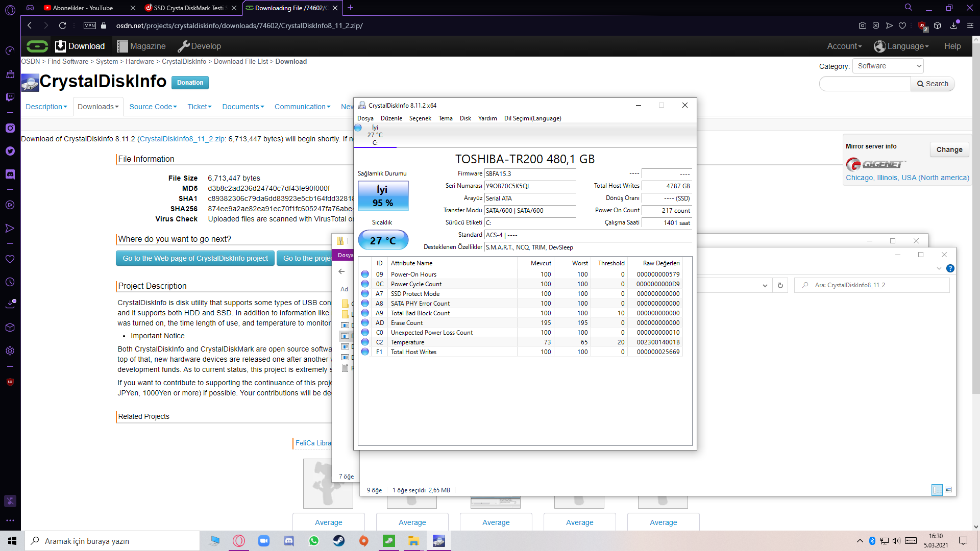Screen dimensions: 980x551
Task: Open Instagram in the Opera sidebar
Action: (10, 128)
